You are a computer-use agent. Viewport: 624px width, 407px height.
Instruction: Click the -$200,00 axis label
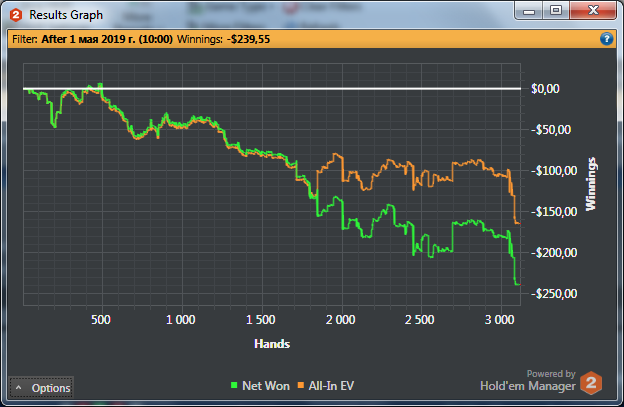pos(554,253)
